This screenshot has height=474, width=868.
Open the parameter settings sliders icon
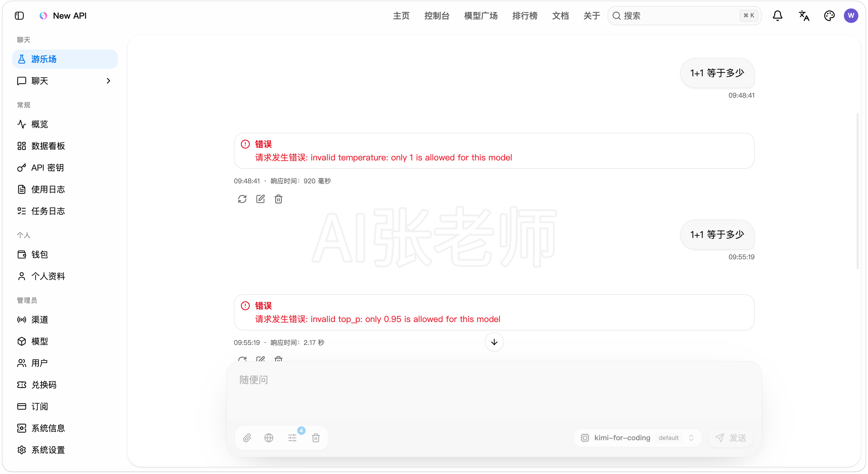(292, 438)
